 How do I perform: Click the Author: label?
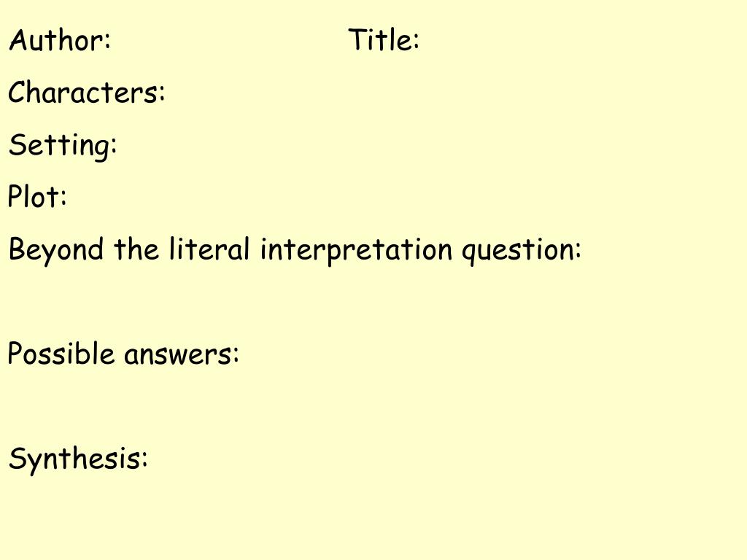tap(60, 39)
